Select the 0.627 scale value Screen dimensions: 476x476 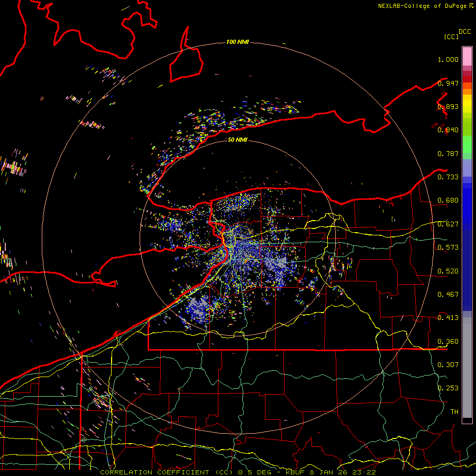pos(448,224)
